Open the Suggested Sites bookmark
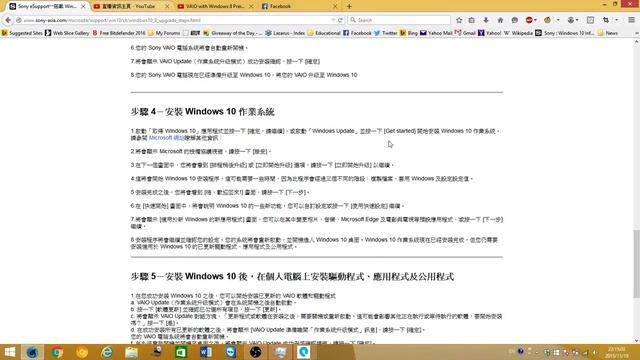640x360 pixels. point(22,33)
